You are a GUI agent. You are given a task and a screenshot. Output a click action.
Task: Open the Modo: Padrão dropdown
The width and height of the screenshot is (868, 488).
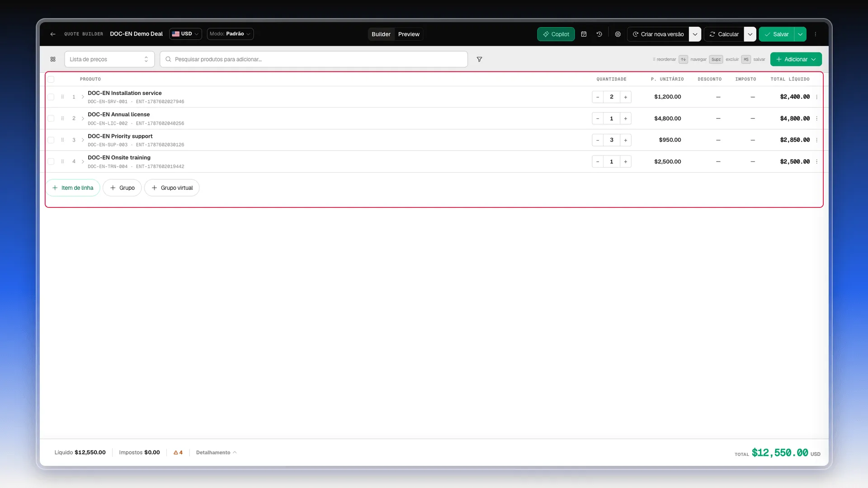coord(230,34)
